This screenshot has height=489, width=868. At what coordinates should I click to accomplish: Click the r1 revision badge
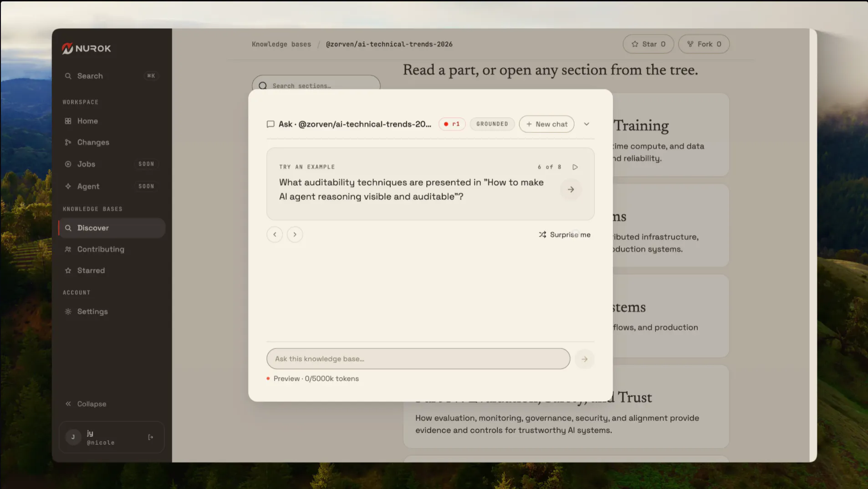click(x=452, y=124)
